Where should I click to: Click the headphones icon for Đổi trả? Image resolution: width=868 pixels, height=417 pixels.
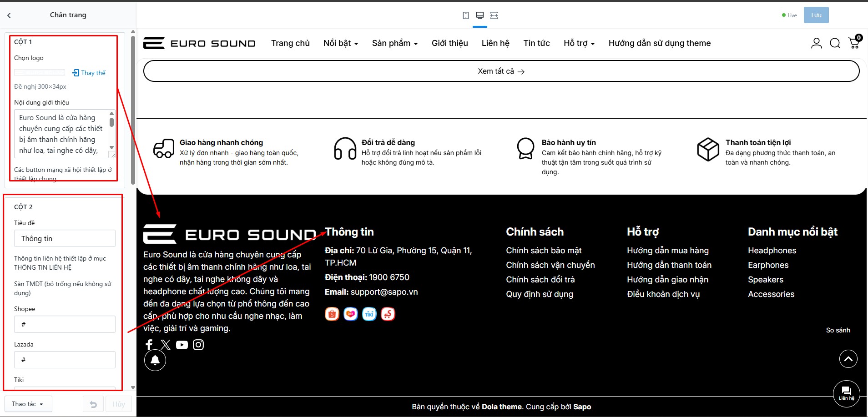pos(345,149)
